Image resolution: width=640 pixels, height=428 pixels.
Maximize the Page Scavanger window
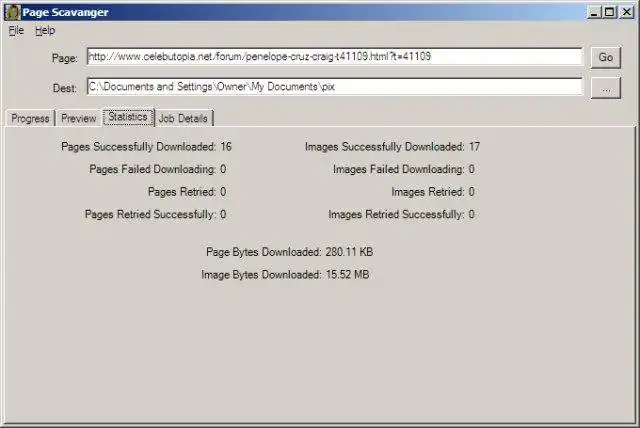tap(609, 12)
